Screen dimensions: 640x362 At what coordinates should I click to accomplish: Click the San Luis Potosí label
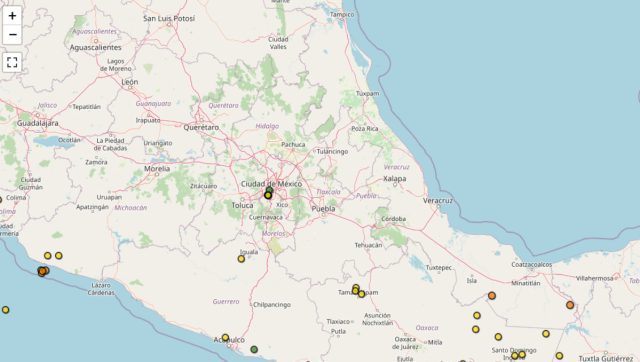coord(169,18)
